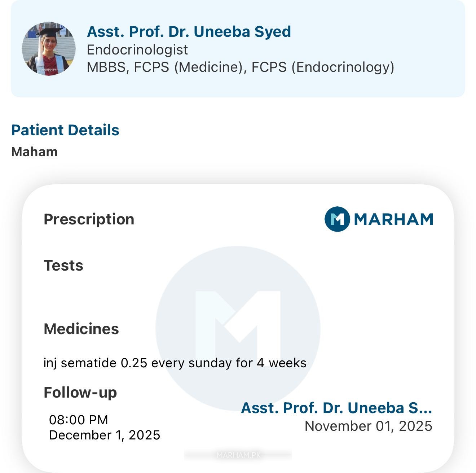Screen dimensions: 476x473
Task: Tap the large faded M watermark
Action: (x=238, y=328)
